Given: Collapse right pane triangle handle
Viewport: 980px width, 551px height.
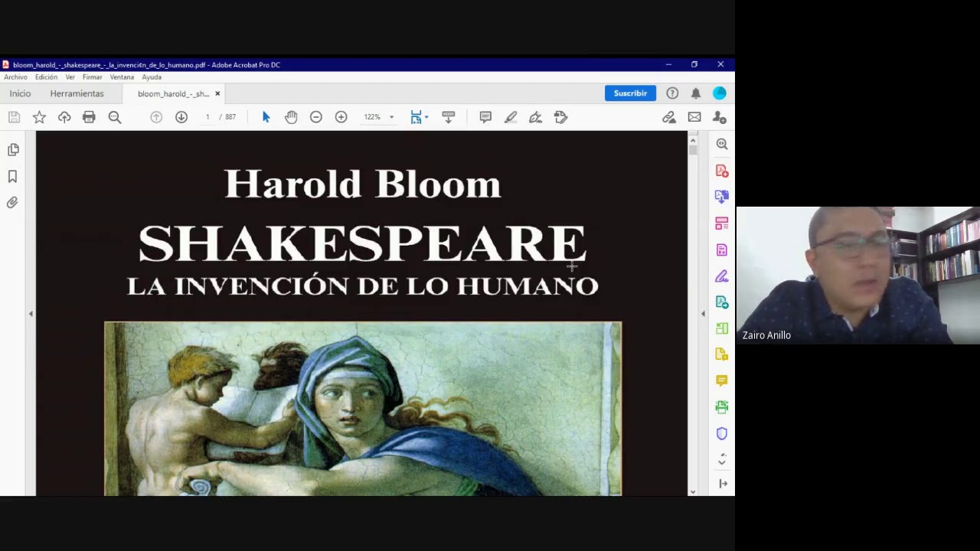Looking at the screenshot, I should pos(703,314).
